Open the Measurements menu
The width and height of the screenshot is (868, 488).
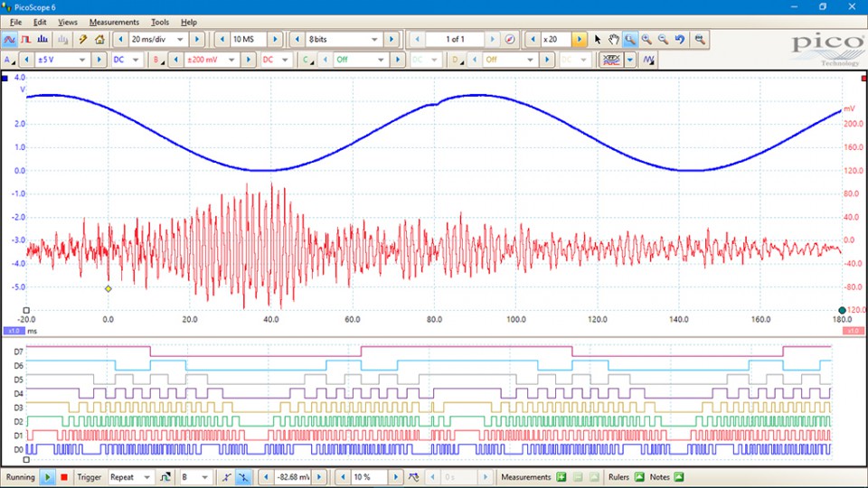114,22
